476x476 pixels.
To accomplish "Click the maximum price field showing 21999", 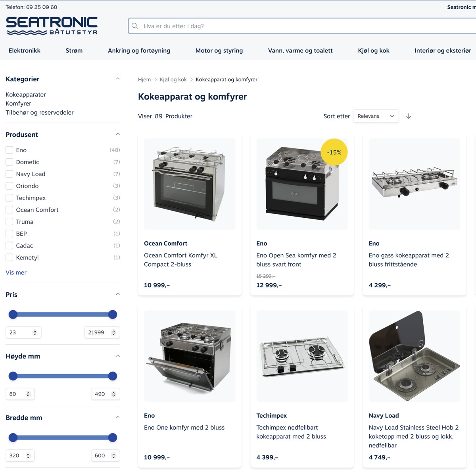I will [x=102, y=332].
